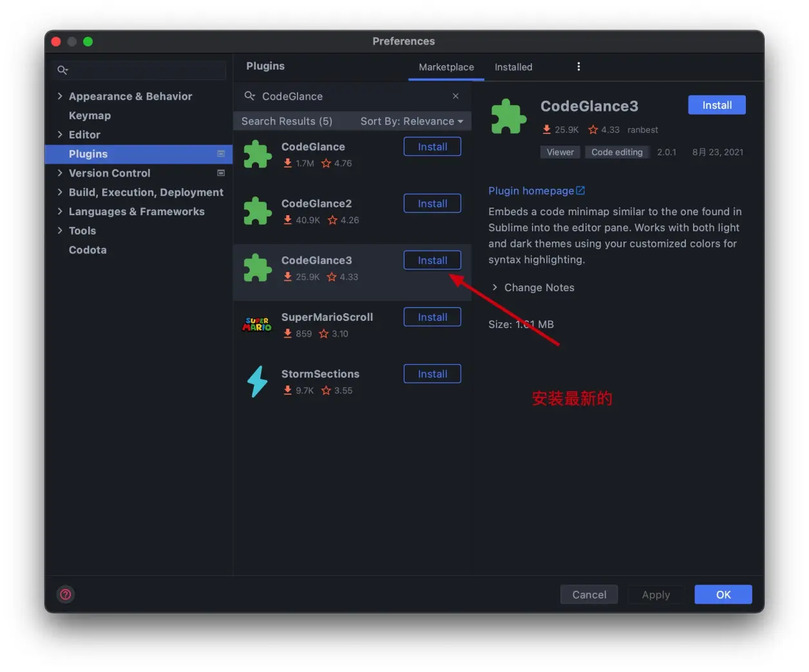Install CodeGlance3 from the results list
Viewport: 809px width, 672px height.
(432, 260)
